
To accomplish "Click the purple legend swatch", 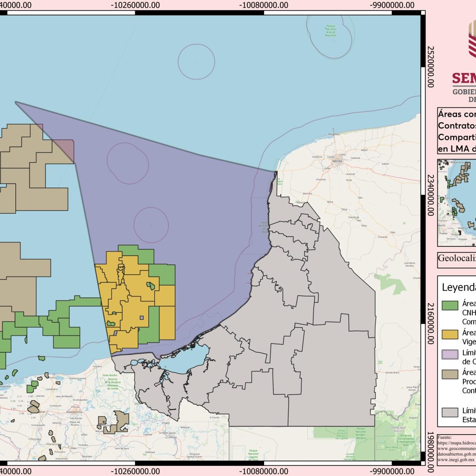I will (x=450, y=354).
